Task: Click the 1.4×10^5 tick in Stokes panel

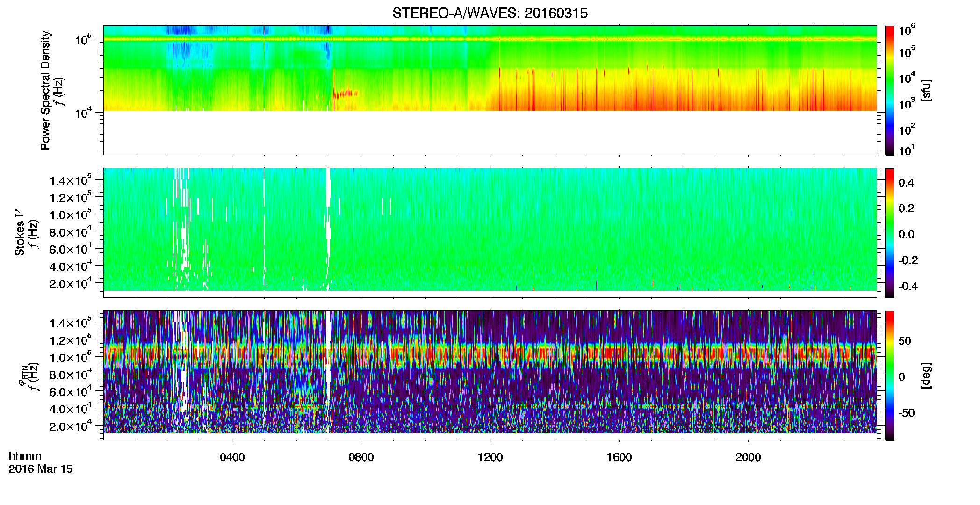Action: (x=70, y=180)
